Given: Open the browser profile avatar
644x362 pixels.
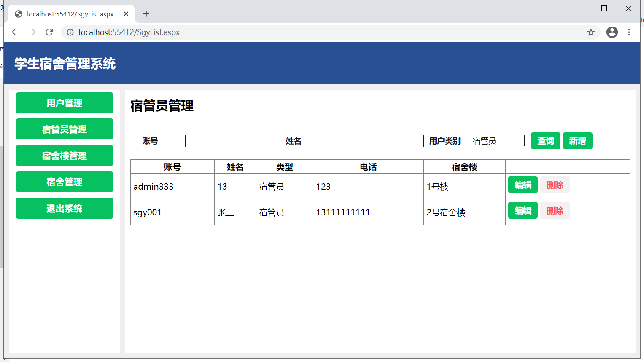Looking at the screenshot, I should pyautogui.click(x=612, y=32).
